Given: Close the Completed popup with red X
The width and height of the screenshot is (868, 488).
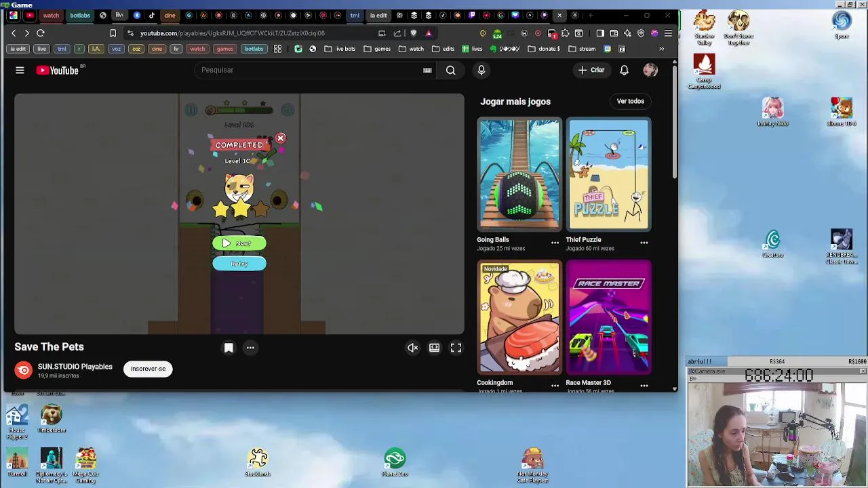Looking at the screenshot, I should pyautogui.click(x=280, y=138).
